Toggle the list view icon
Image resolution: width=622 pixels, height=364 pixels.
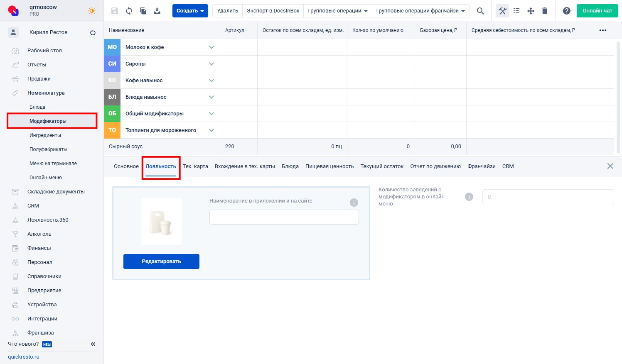click(516, 11)
